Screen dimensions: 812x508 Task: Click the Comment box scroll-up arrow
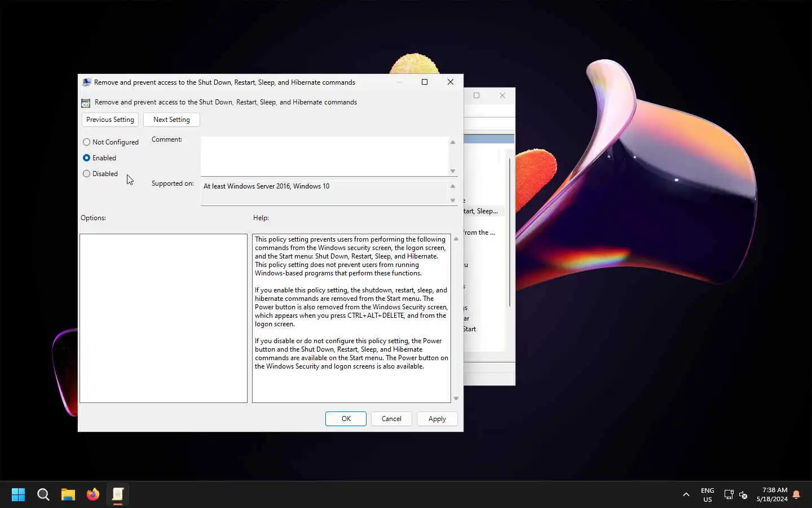[x=453, y=142]
